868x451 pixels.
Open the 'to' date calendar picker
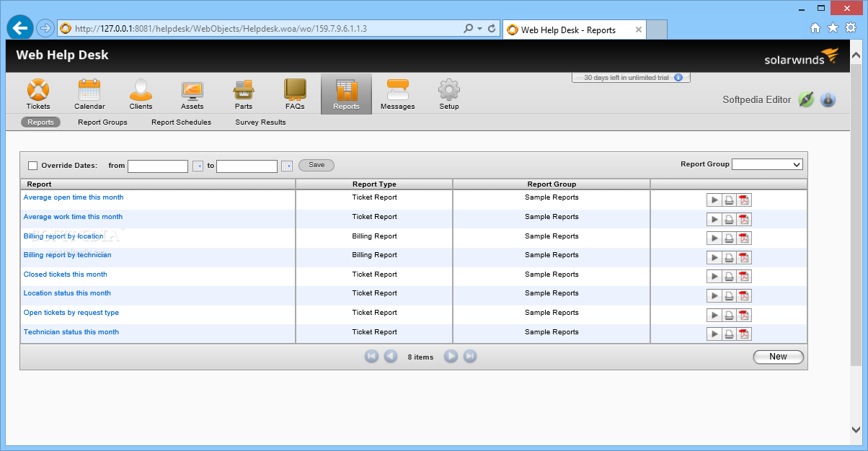click(x=286, y=166)
